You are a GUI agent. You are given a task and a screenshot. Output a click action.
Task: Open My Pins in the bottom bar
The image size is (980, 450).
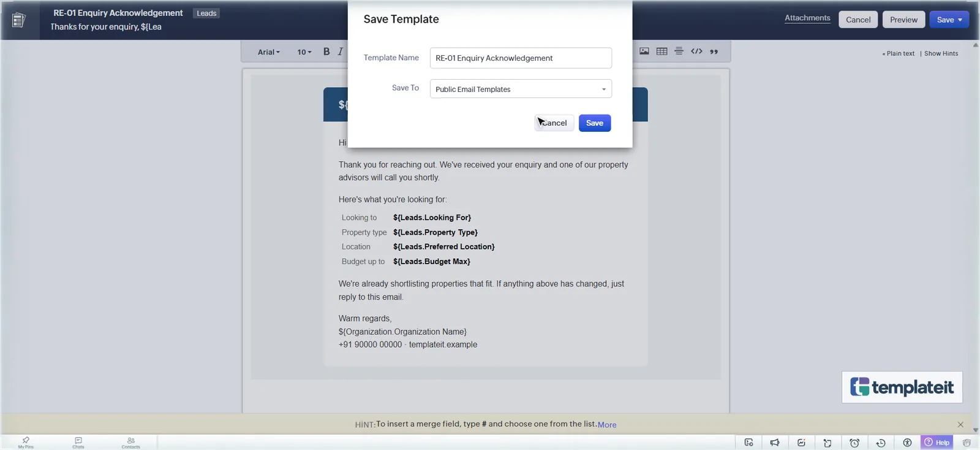26,443
